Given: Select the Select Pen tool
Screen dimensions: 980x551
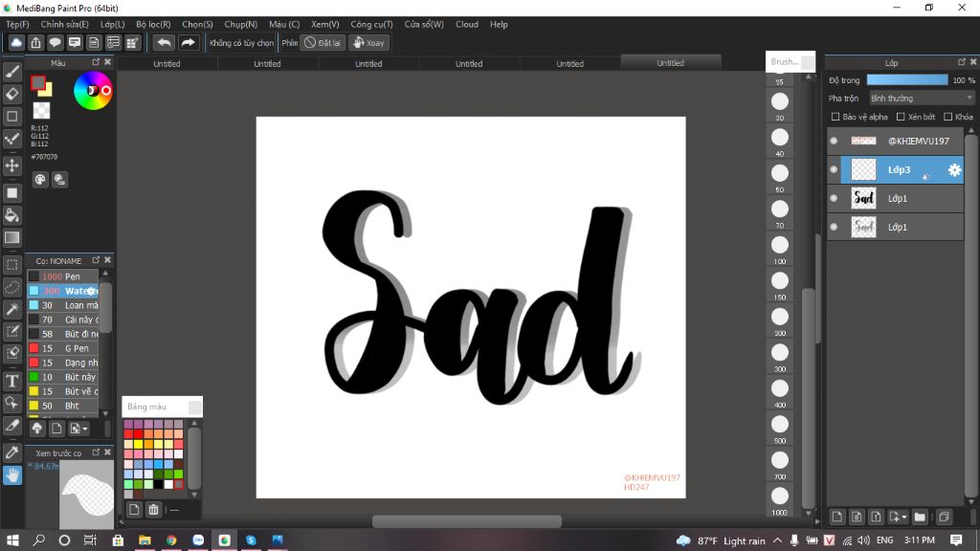Looking at the screenshot, I should (x=11, y=331).
